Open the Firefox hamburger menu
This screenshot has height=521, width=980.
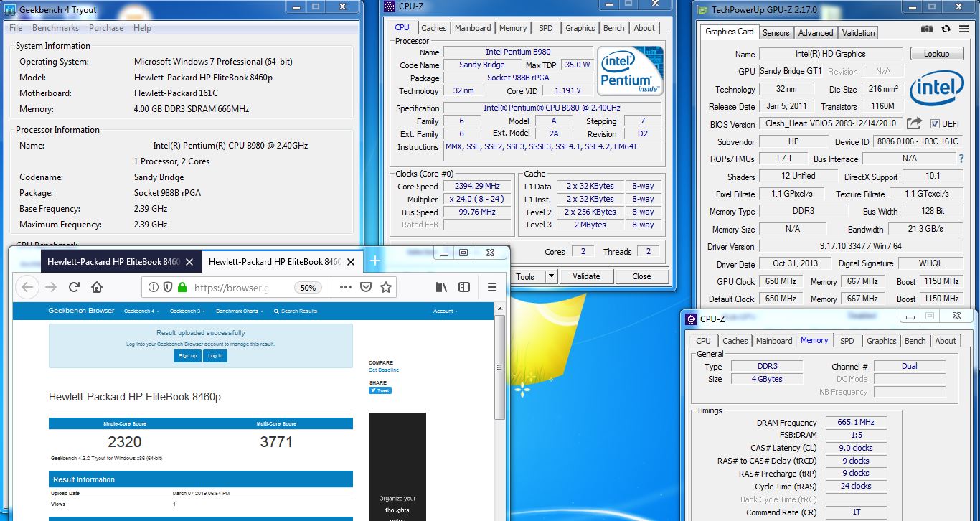[x=492, y=287]
